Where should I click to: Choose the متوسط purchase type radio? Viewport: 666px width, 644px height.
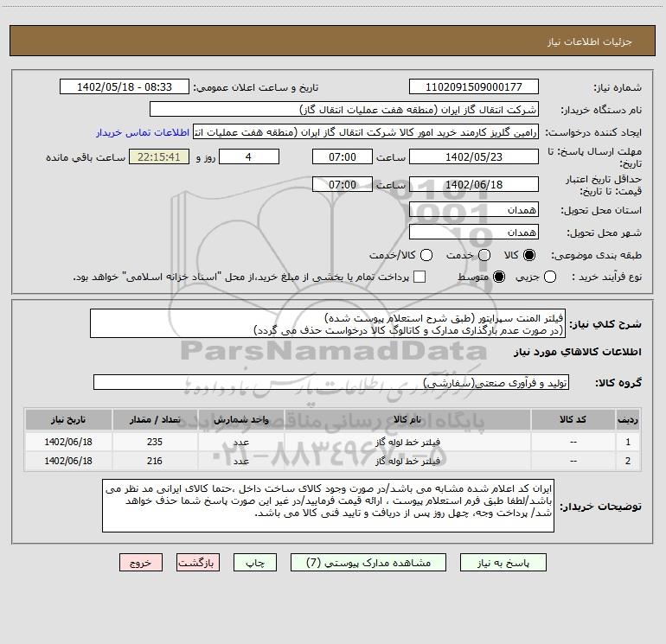(499, 277)
